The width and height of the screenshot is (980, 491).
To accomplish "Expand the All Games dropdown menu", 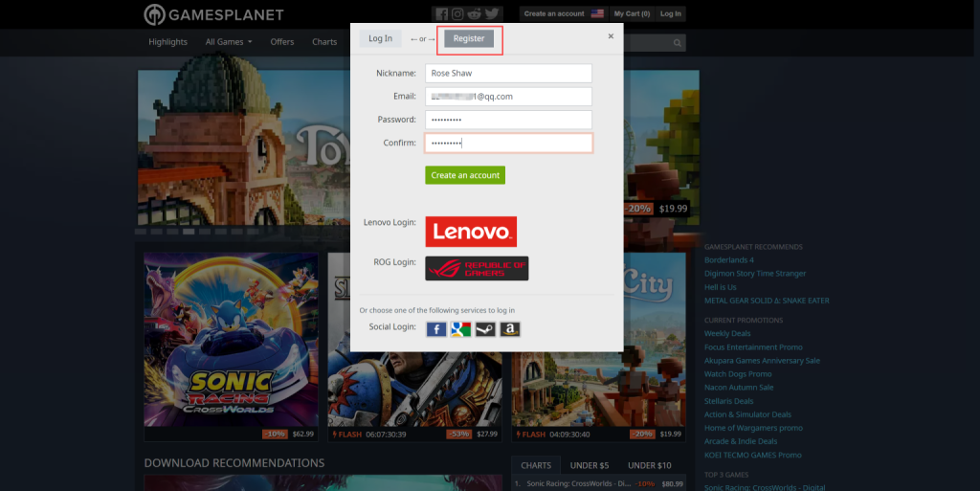I will (228, 42).
